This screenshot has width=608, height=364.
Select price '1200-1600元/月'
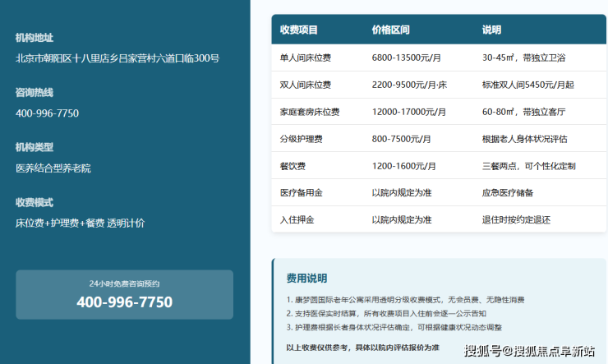click(403, 166)
